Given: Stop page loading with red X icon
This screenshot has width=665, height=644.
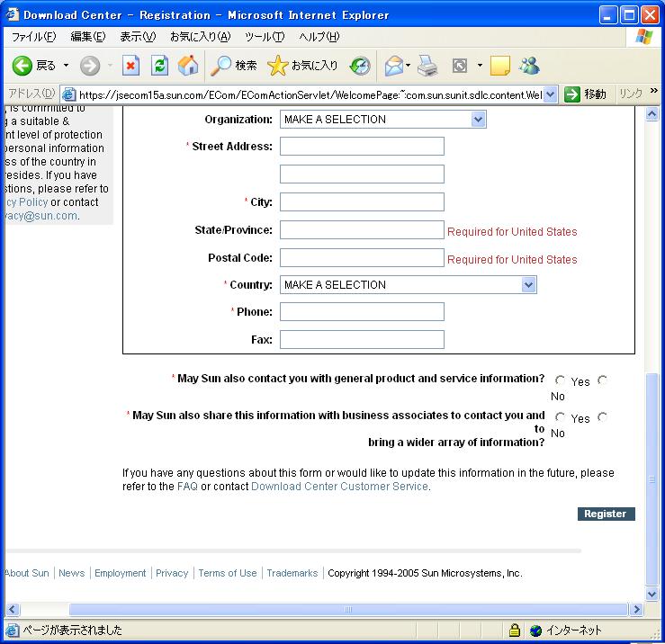Looking at the screenshot, I should click(130, 66).
